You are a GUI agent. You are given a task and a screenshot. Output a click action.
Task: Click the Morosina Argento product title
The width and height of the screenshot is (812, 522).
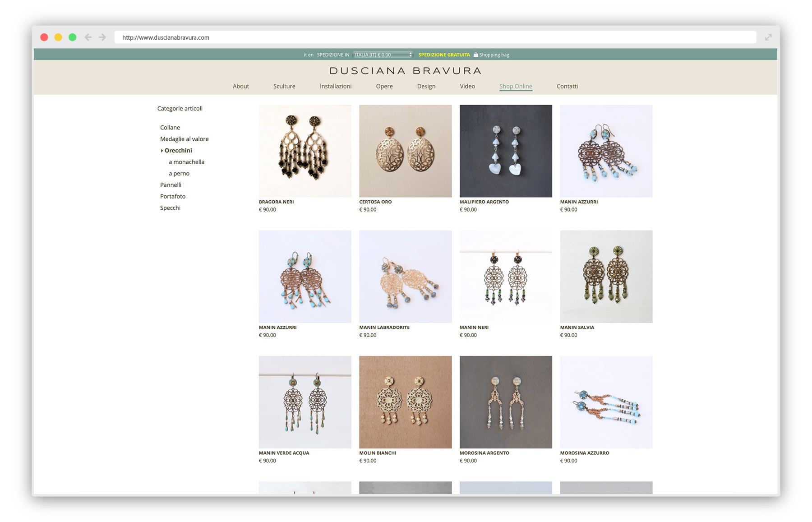coord(484,453)
